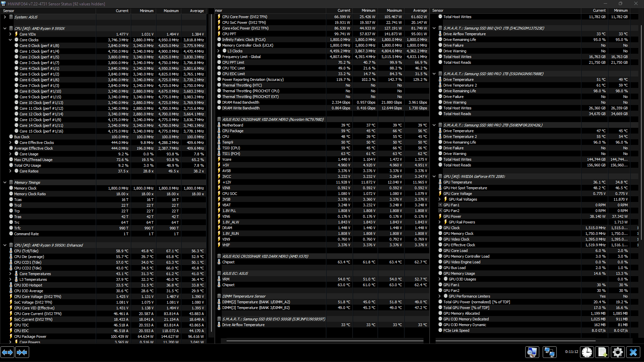Click the Current column header in left pane
The image size is (644, 362).
[x=113, y=11]
